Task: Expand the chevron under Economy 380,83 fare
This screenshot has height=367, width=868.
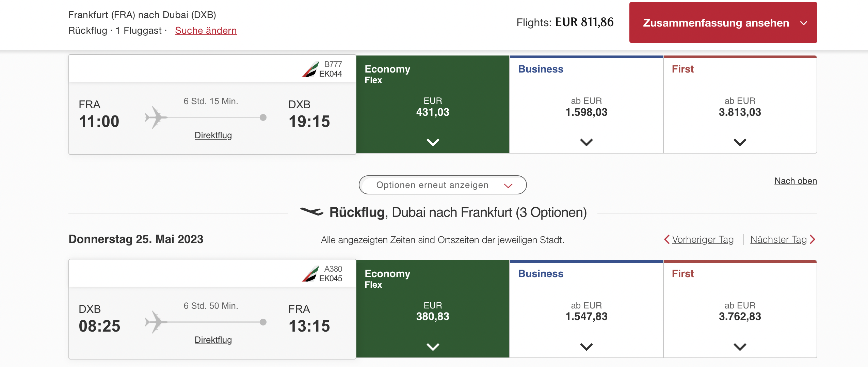Action: [433, 347]
